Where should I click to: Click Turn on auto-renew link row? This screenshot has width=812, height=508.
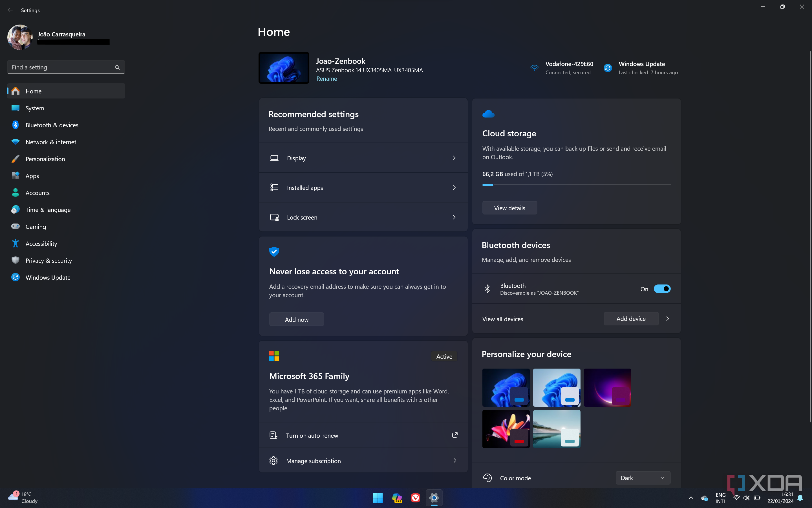(x=363, y=435)
